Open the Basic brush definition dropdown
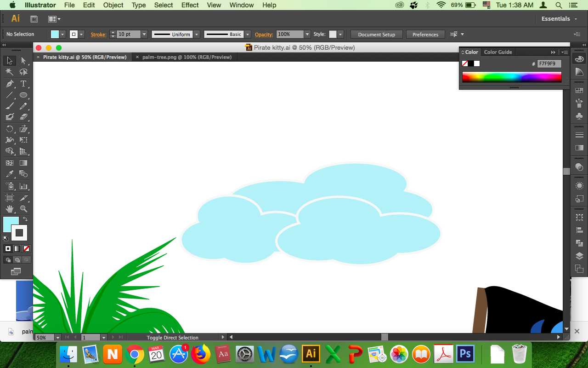Image resolution: width=588 pixels, height=368 pixels. coord(248,34)
